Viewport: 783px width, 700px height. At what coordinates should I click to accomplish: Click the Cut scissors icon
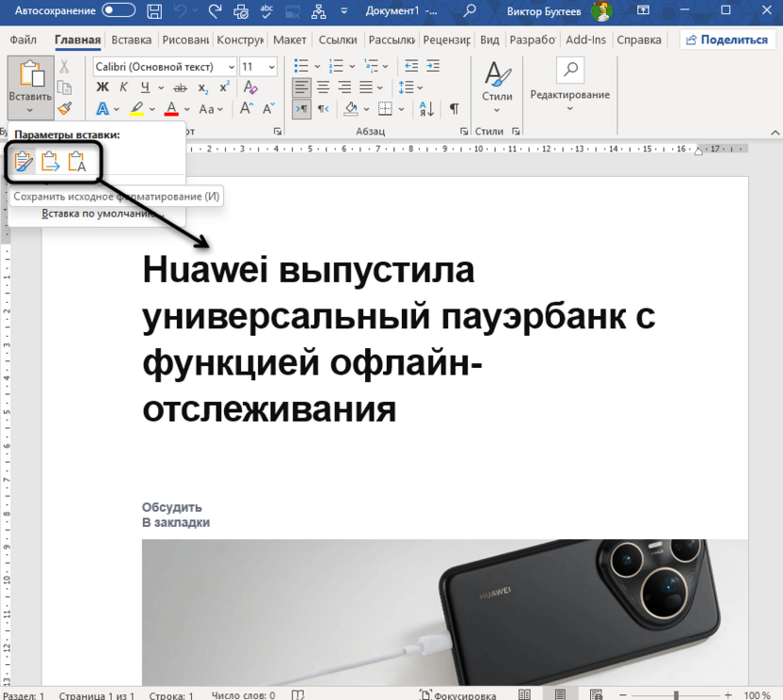pyautogui.click(x=64, y=67)
